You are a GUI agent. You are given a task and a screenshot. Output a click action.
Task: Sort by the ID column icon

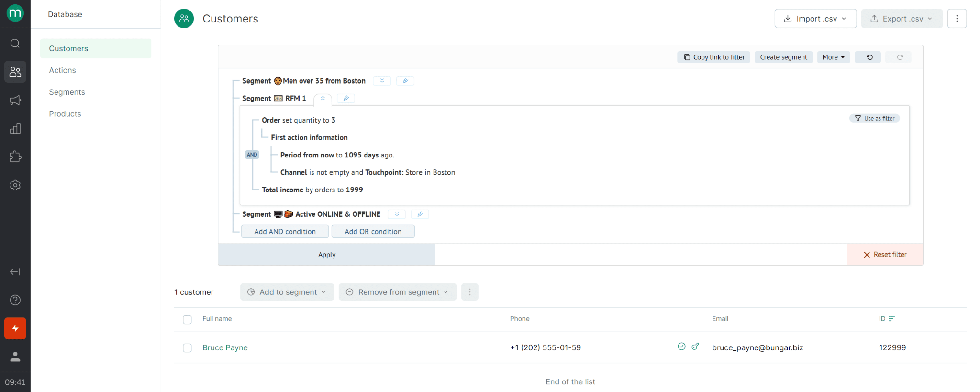[891, 319]
